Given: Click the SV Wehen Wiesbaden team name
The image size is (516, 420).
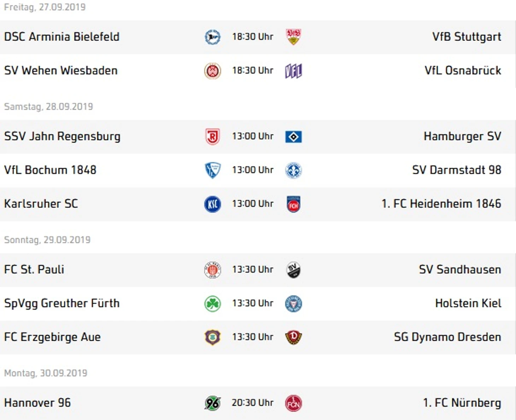Looking at the screenshot, I should [61, 71].
